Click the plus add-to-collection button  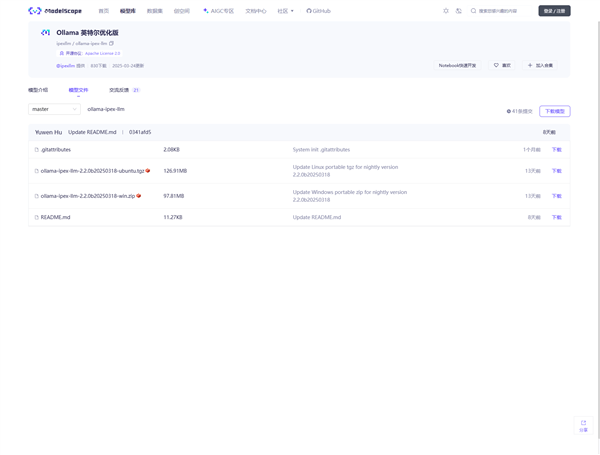(x=540, y=66)
